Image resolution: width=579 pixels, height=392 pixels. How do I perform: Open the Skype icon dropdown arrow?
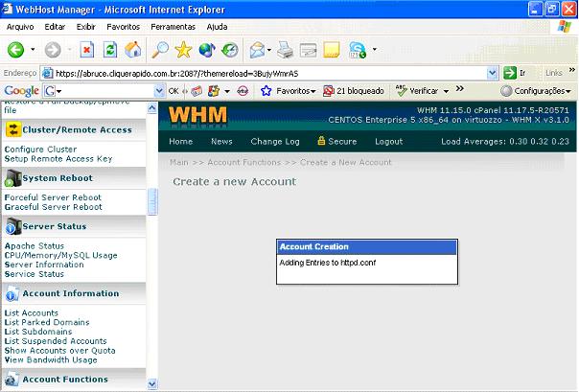tap(375, 49)
